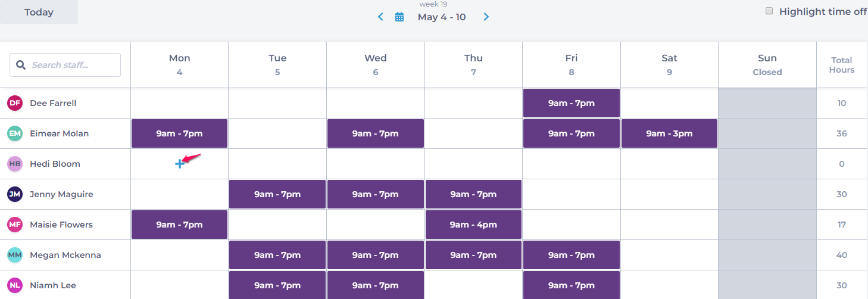Open Dee Farrell's Friday 9am - 7pm shift
Screen dimensions: 868x299
572,103
